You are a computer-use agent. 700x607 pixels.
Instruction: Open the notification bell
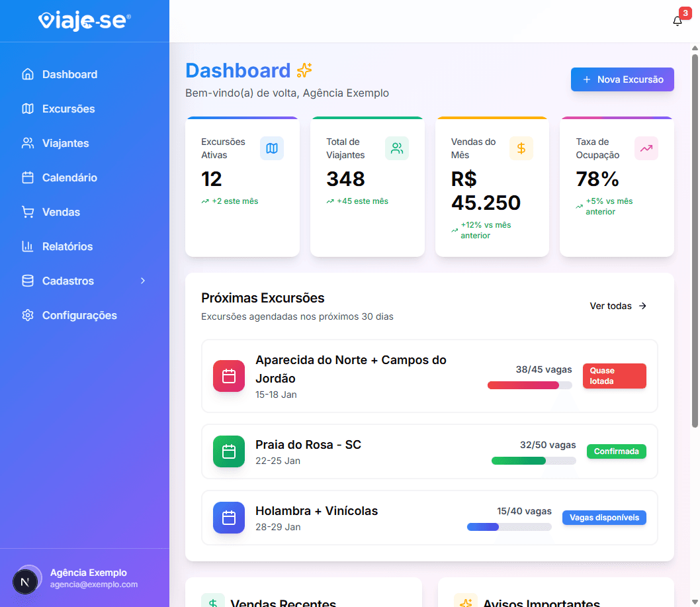pos(677,21)
